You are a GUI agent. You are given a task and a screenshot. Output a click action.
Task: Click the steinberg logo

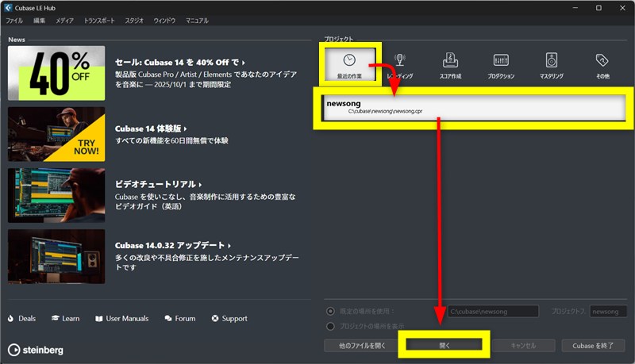point(36,350)
